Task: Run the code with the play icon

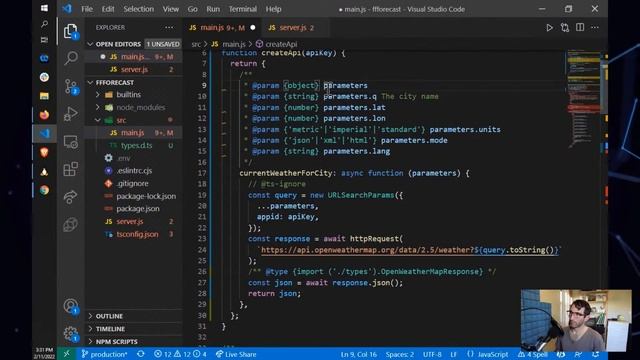Action: [549, 28]
